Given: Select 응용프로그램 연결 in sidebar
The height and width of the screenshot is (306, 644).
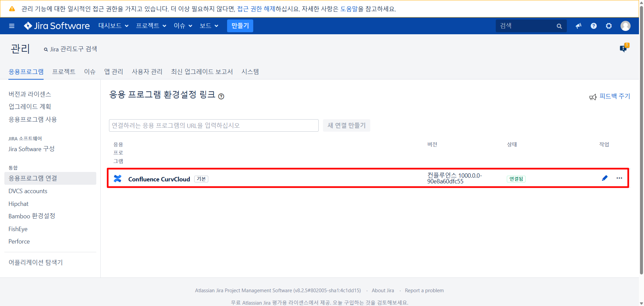Looking at the screenshot, I should coord(50,178).
